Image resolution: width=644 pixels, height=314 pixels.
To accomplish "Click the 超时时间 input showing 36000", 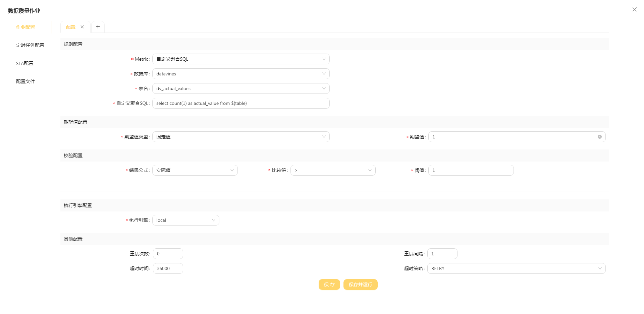I will tap(168, 268).
